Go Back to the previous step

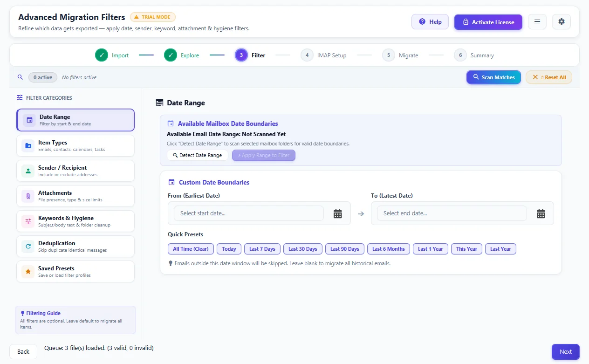23,352
